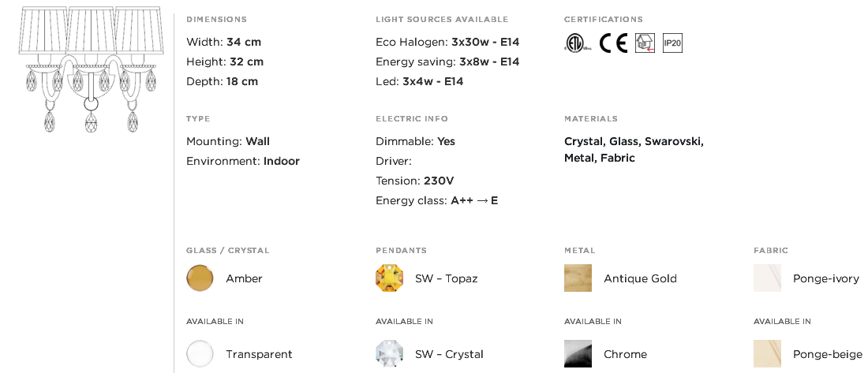The width and height of the screenshot is (868, 373).
Task: Select the Ponge-ivory fabric swatch
Action: coord(767,278)
